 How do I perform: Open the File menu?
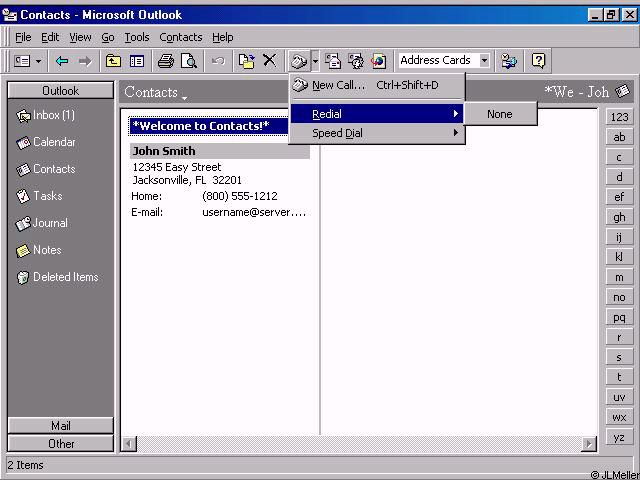click(x=23, y=38)
